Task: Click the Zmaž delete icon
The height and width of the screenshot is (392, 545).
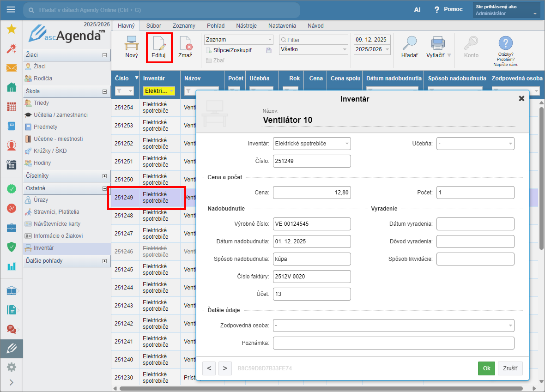Action: pyautogui.click(x=185, y=44)
